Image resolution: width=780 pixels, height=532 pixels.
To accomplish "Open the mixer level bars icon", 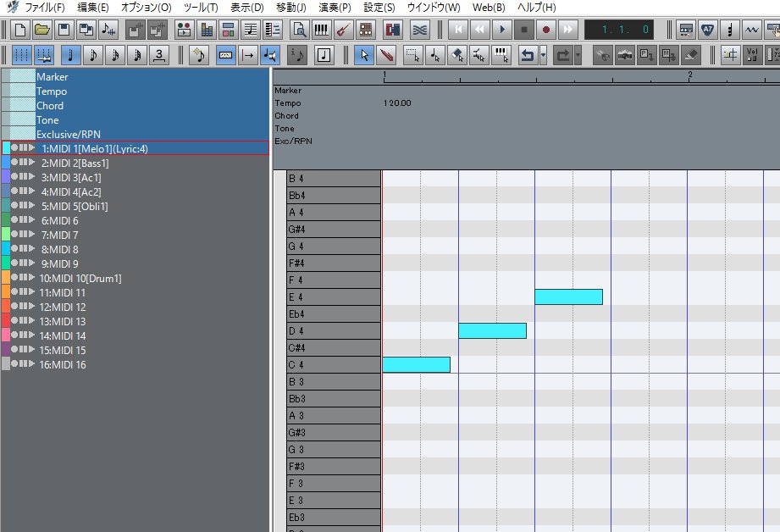I will pyautogui.click(x=207, y=30).
